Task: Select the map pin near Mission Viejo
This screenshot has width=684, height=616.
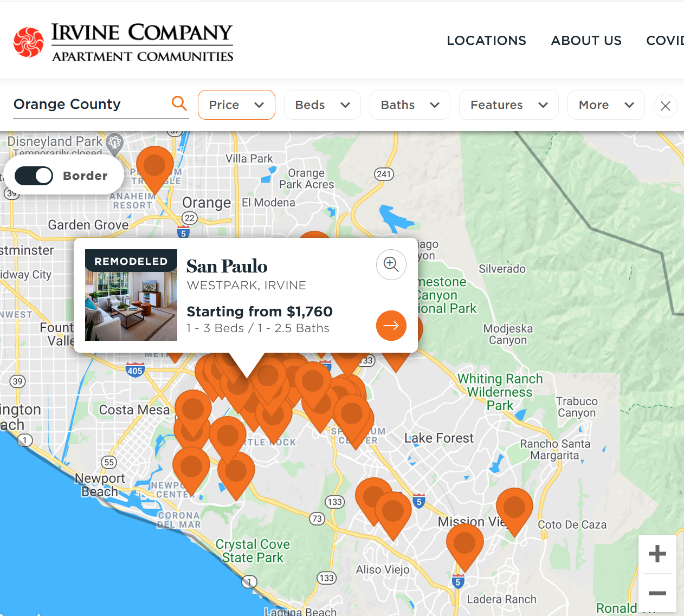Action: 514,512
